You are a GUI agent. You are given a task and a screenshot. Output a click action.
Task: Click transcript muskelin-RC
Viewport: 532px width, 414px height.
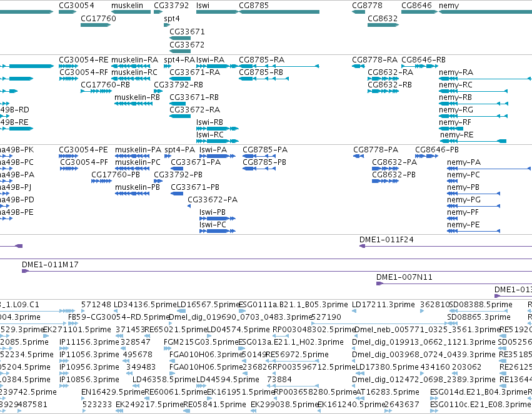[x=134, y=72]
